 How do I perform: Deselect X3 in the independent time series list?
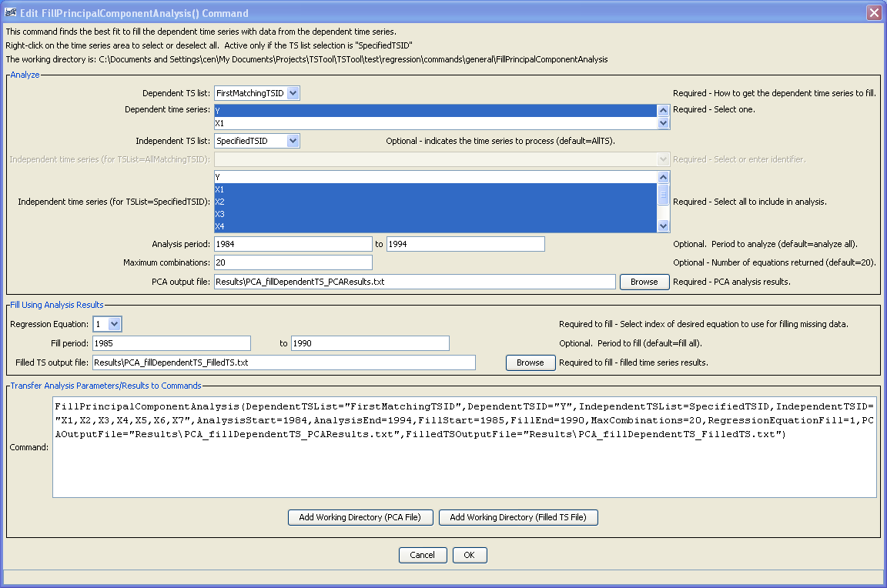[308, 214]
